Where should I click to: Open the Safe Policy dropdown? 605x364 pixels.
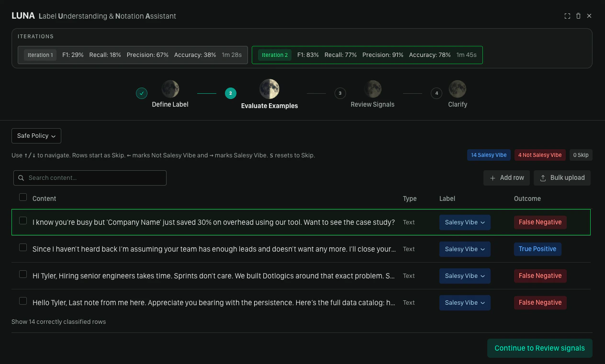(x=36, y=136)
